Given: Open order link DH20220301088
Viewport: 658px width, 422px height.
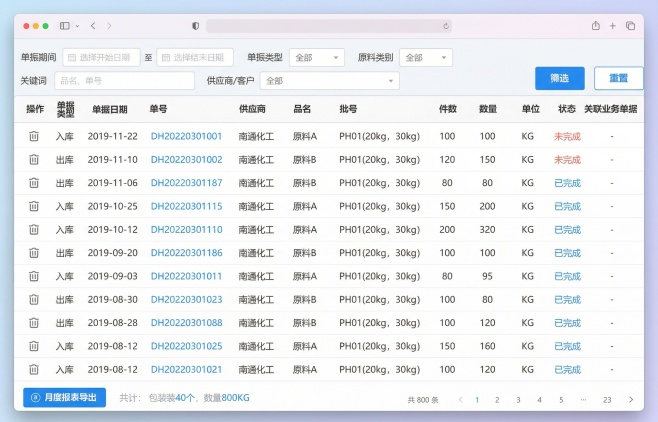Looking at the screenshot, I should tap(186, 323).
